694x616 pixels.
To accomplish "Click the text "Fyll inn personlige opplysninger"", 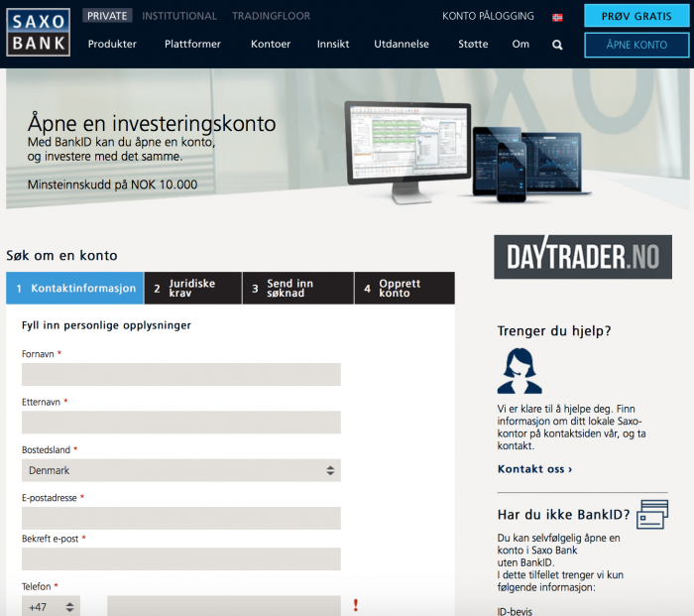I will (106, 325).
